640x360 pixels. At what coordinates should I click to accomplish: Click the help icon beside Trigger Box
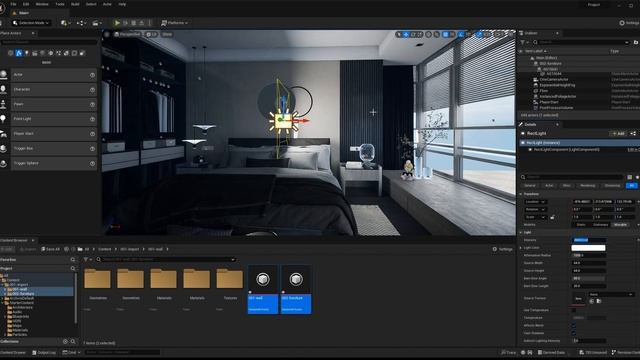tap(92, 149)
